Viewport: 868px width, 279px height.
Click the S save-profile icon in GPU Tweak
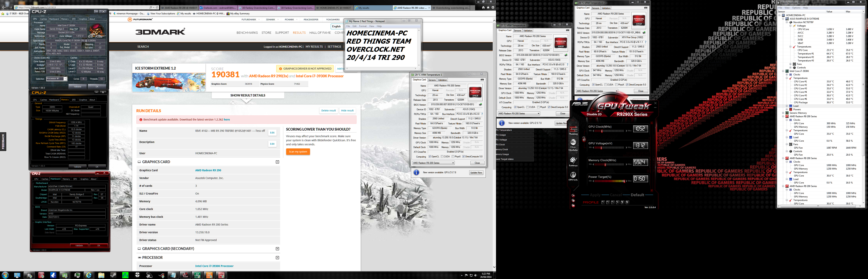[623, 202]
